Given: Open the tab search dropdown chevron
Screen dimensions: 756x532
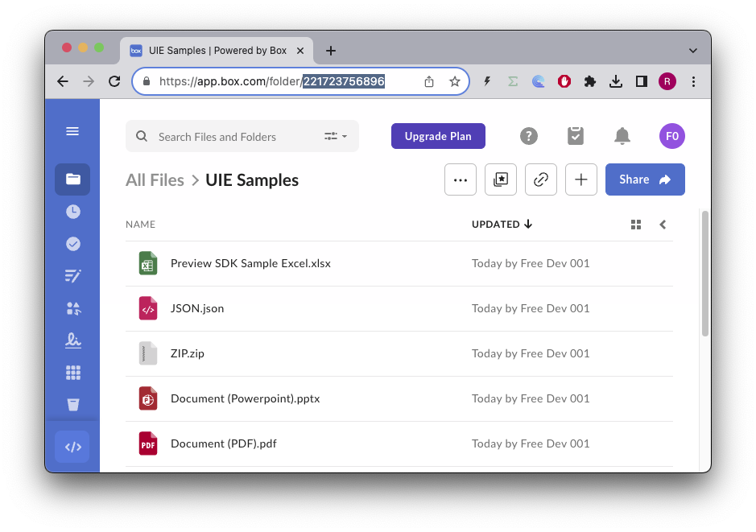Looking at the screenshot, I should point(693,51).
